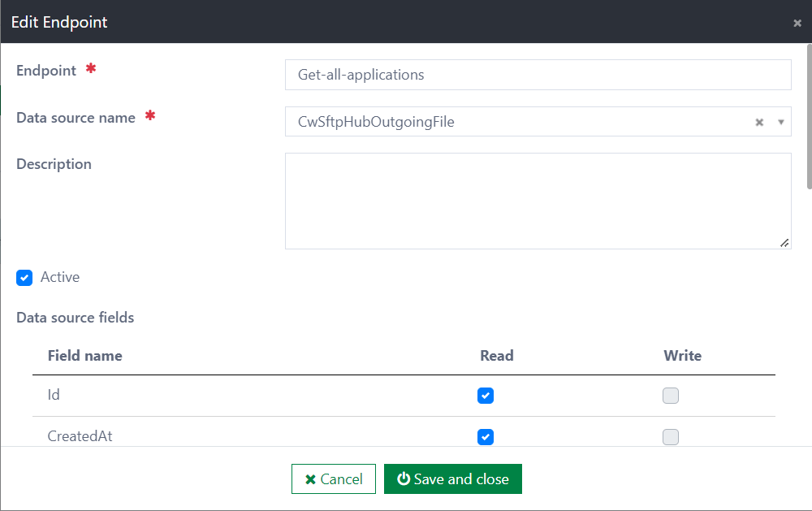Click inside the Description text area
This screenshot has height=511, width=812.
pyautogui.click(x=538, y=199)
